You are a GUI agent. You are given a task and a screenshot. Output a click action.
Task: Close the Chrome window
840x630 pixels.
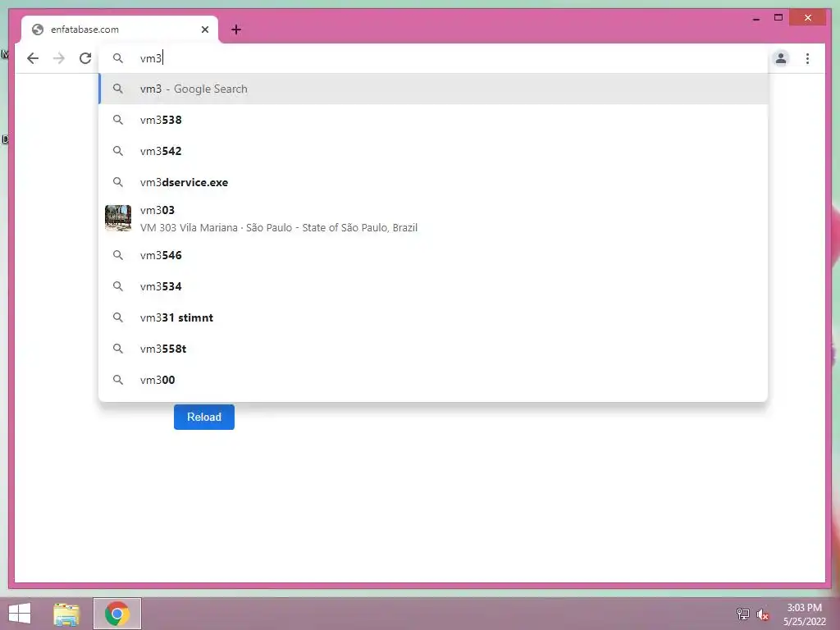pos(808,18)
